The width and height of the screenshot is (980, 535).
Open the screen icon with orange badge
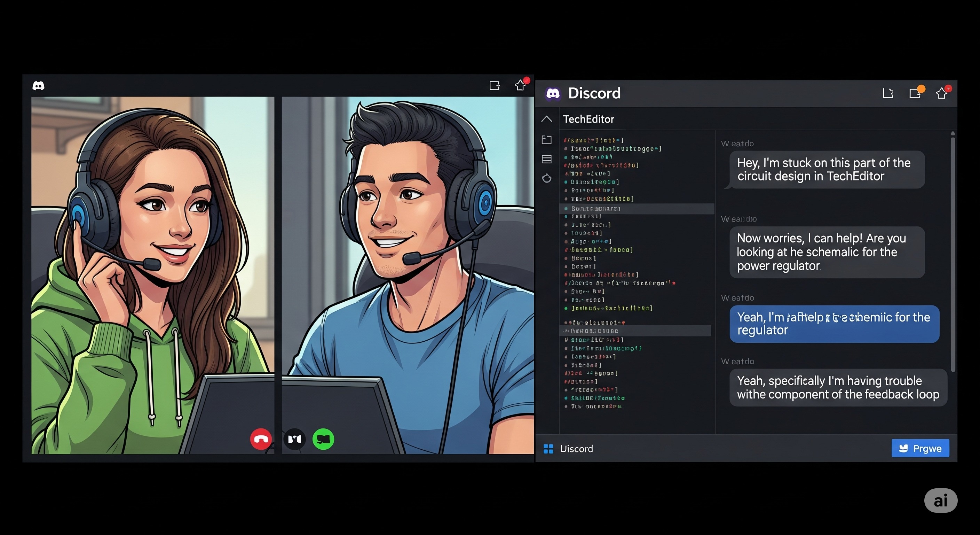pos(916,92)
